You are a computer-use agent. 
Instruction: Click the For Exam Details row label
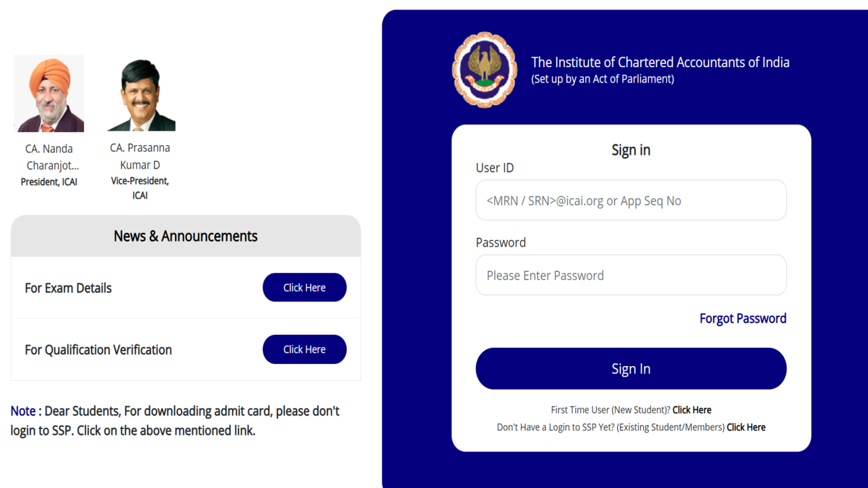(68, 288)
